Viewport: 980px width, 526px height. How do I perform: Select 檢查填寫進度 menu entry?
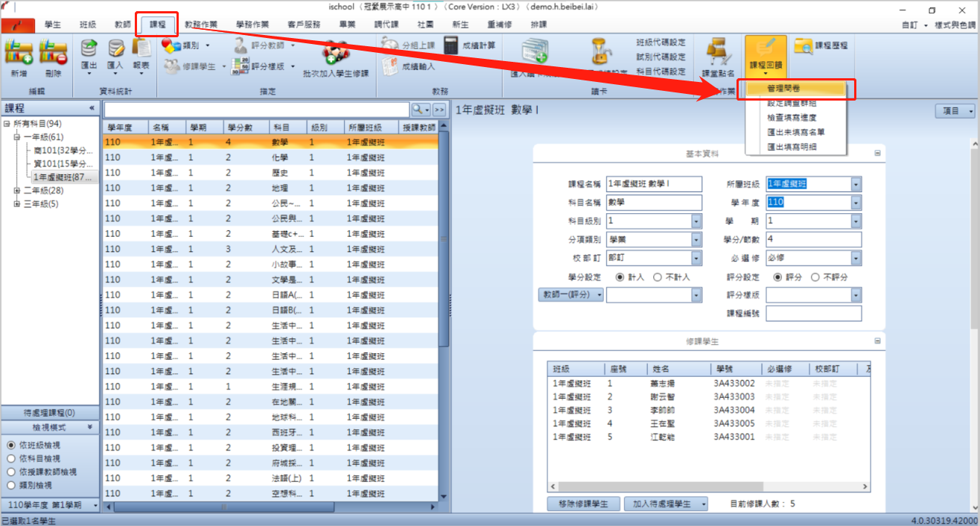coord(791,118)
